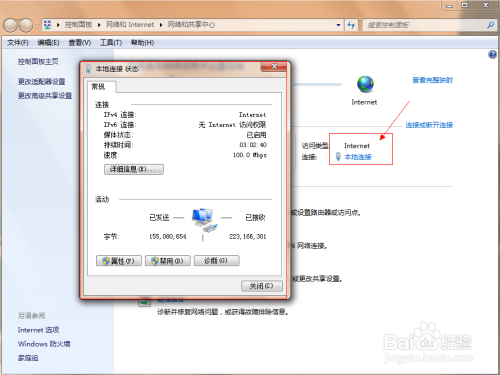Open the 编辑(E) menu

click(48, 43)
